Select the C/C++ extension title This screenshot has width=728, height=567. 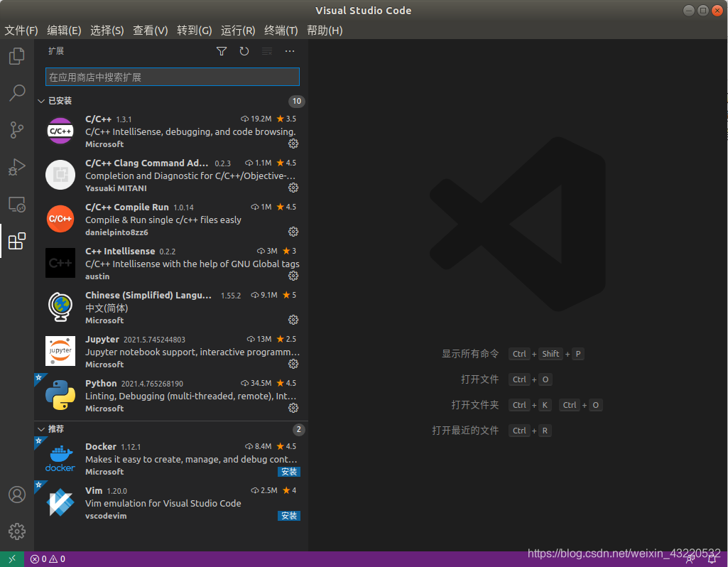(x=99, y=119)
